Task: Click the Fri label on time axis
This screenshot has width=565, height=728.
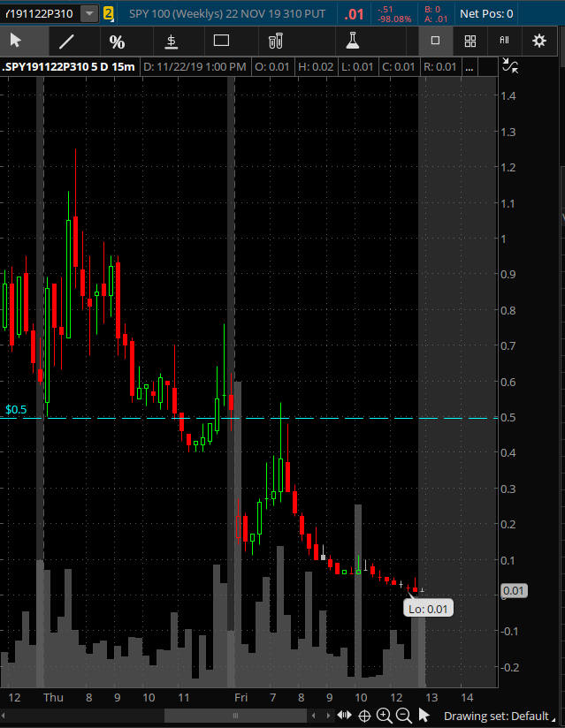Action: pyautogui.click(x=241, y=697)
